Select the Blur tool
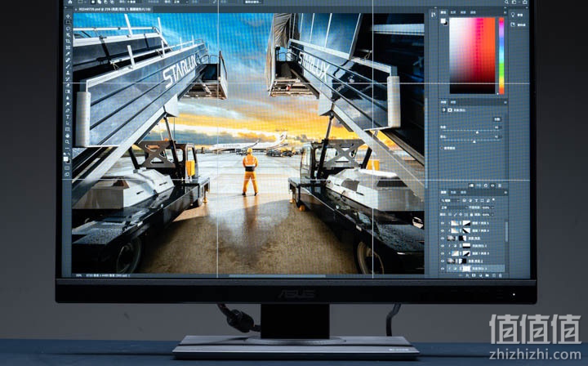 (x=68, y=97)
